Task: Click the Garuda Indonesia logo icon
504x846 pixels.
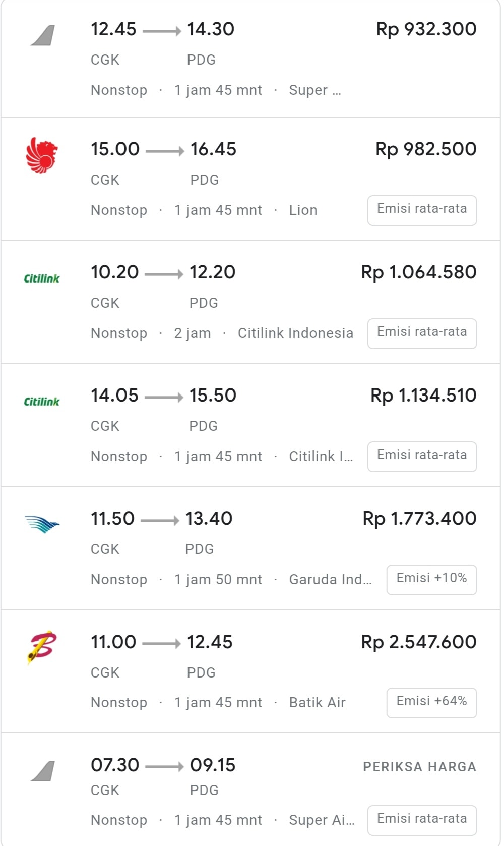Action: pos(42,524)
